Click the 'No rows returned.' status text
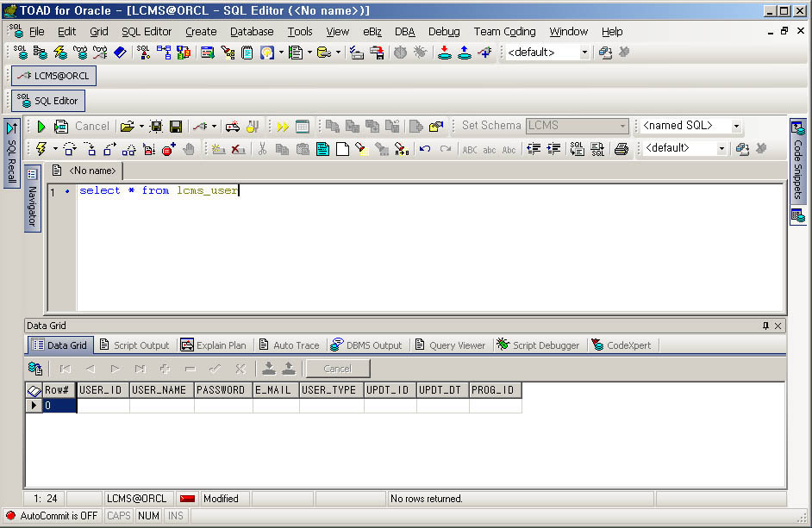 [426, 499]
